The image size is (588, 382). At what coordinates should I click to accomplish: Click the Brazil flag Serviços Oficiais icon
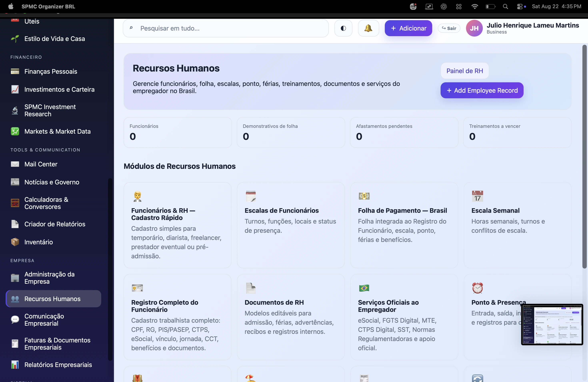364,288
